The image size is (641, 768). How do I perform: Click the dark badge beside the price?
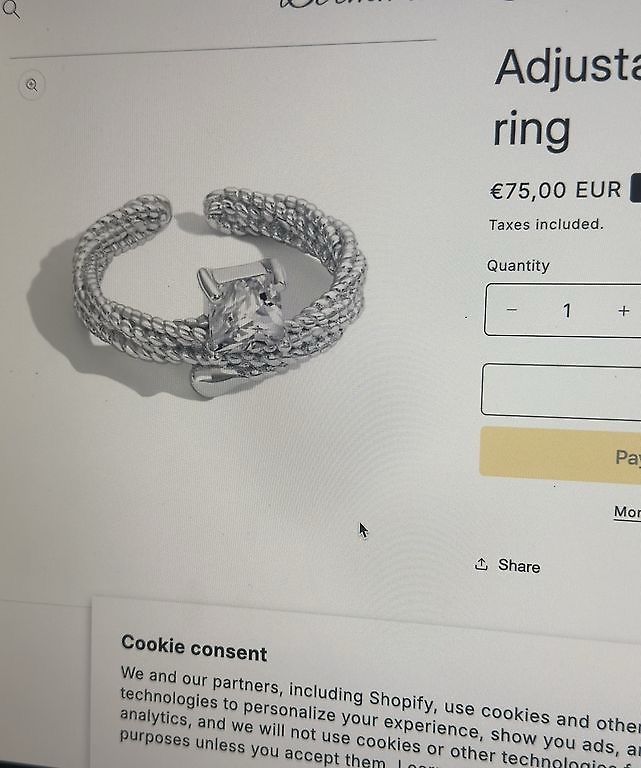click(636, 187)
